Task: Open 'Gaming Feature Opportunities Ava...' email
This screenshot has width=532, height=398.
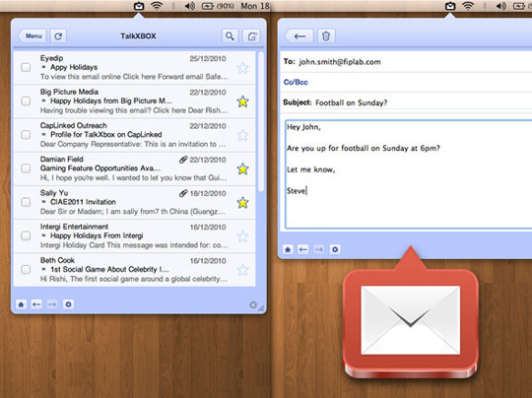Action: [100, 168]
